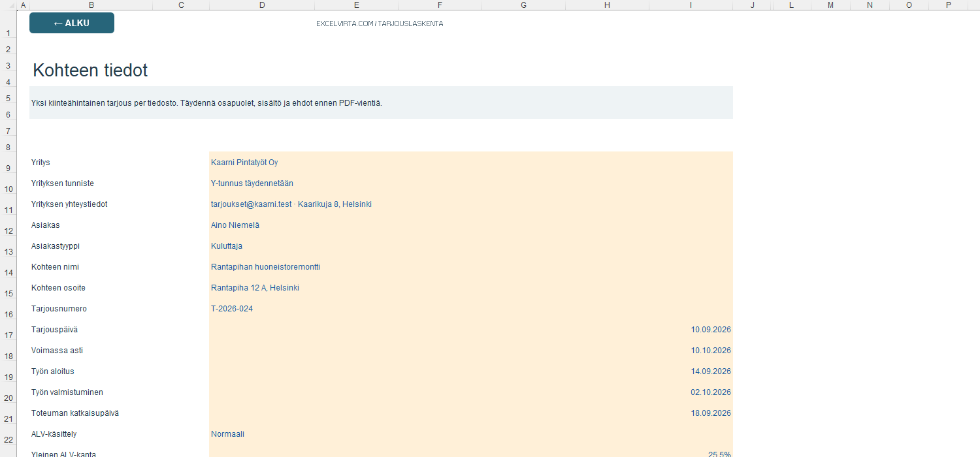Click the column P header
The height and width of the screenshot is (457, 980).
click(x=949, y=5)
